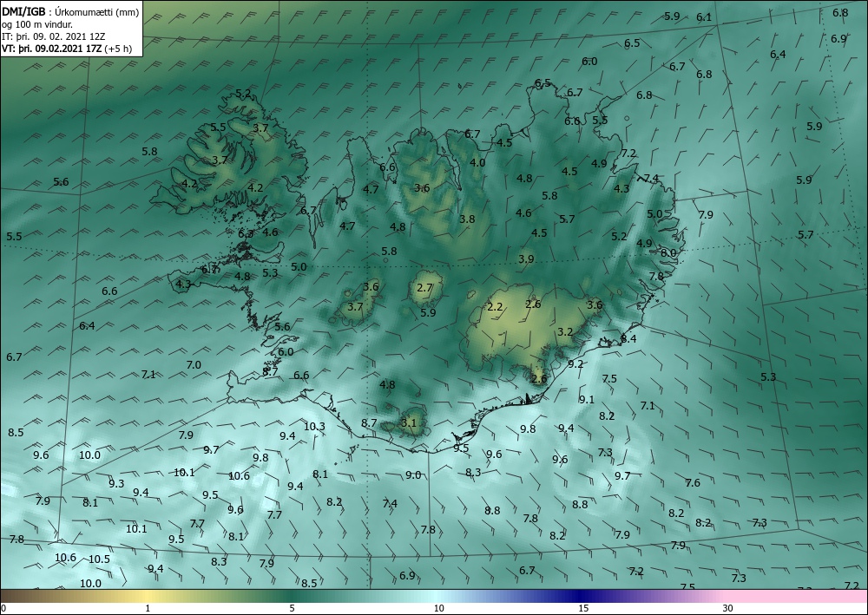Screen dimensions: 868x615
Task: Click the color scale label '15'
Action: [583, 608]
